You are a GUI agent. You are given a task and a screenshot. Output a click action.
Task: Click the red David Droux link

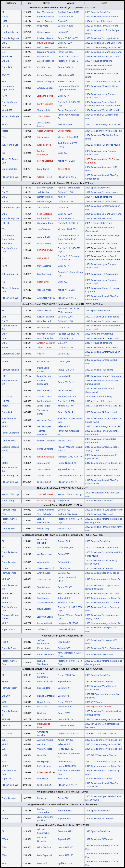click(43, 43)
